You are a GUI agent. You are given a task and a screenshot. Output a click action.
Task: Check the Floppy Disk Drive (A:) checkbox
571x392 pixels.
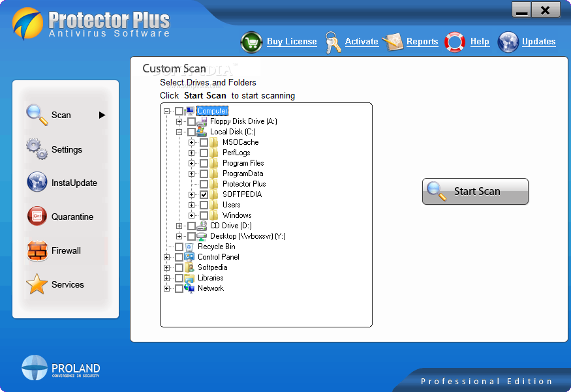pos(191,121)
